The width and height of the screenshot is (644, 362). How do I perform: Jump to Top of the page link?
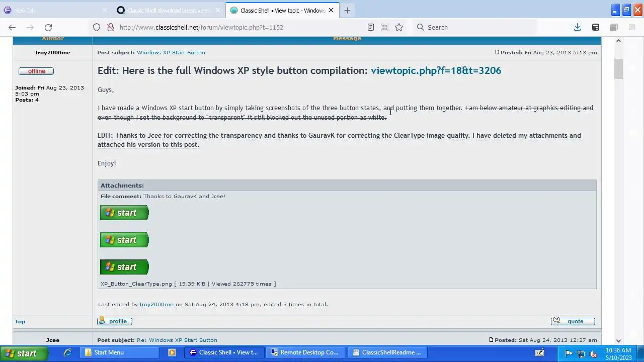[20, 321]
